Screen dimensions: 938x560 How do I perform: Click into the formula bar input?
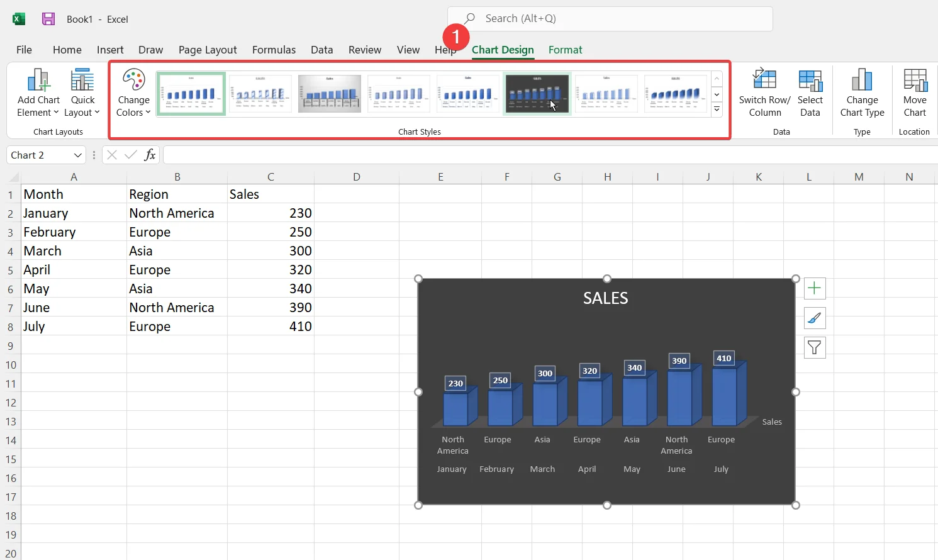click(x=550, y=155)
